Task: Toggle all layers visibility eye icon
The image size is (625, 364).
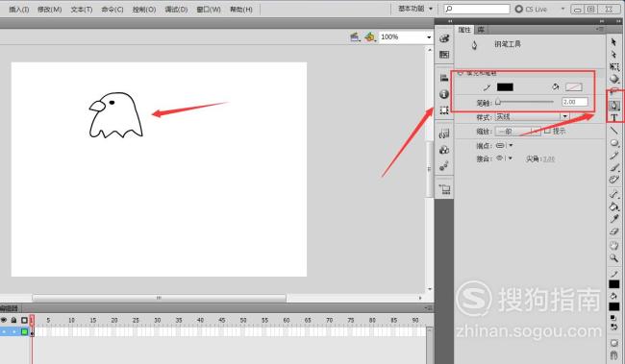Action: click(4, 320)
